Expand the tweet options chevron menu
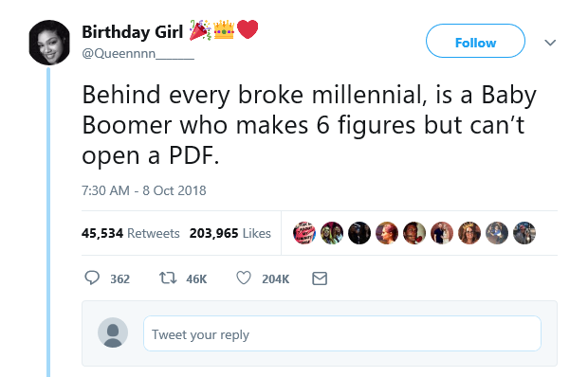 (550, 43)
